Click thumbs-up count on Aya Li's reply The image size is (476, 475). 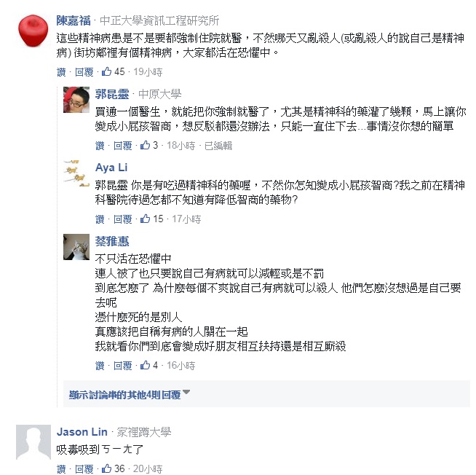157,219
